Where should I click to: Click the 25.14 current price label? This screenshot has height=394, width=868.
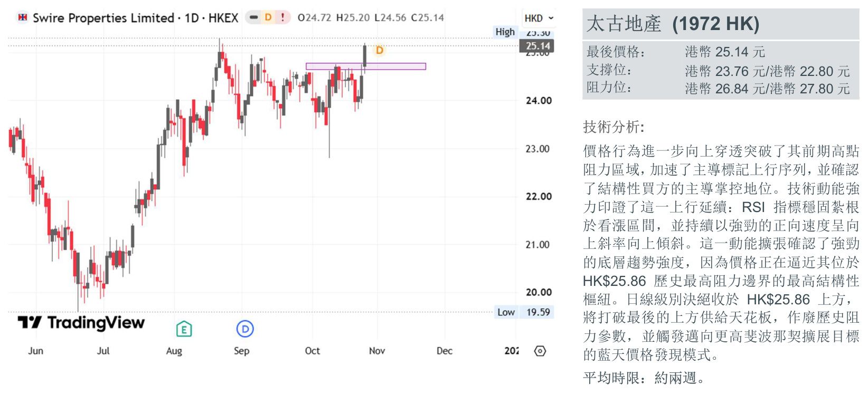tap(538, 46)
